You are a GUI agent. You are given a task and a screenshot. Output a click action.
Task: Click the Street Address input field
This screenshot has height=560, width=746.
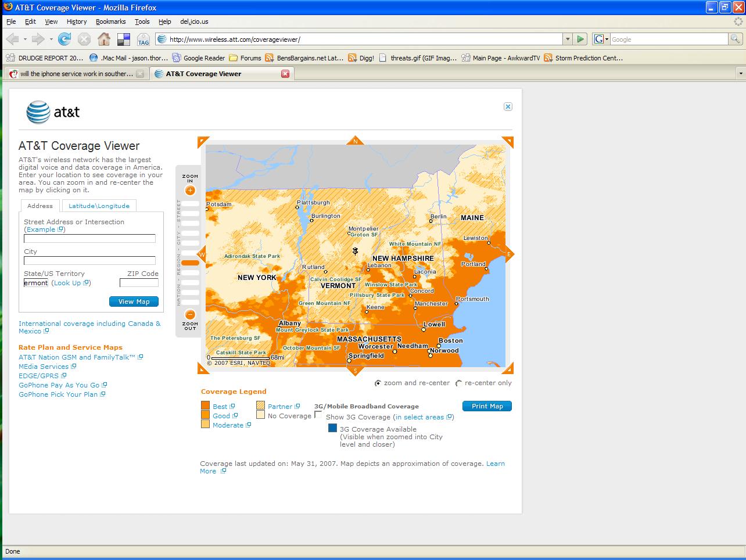click(x=89, y=238)
